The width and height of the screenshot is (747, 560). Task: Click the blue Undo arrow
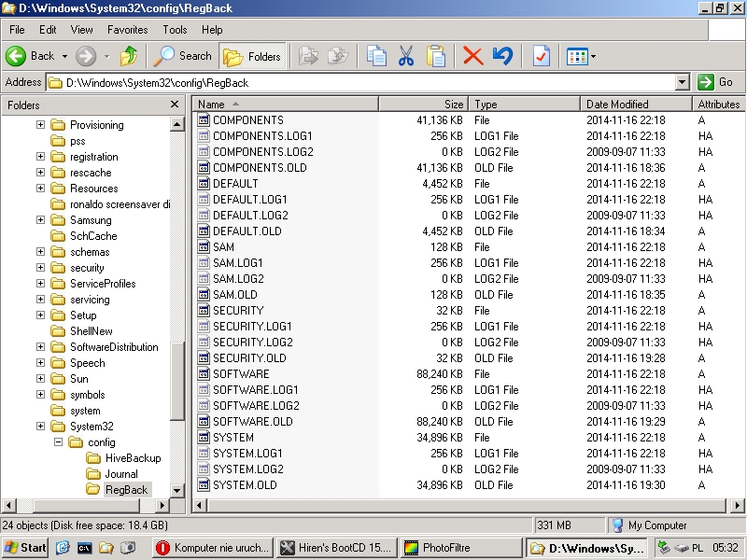(x=503, y=56)
